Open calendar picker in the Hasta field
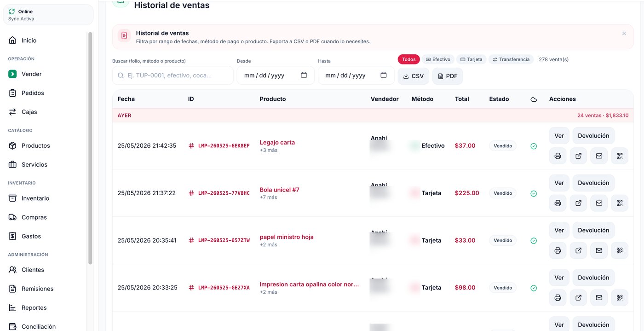 [x=384, y=75]
